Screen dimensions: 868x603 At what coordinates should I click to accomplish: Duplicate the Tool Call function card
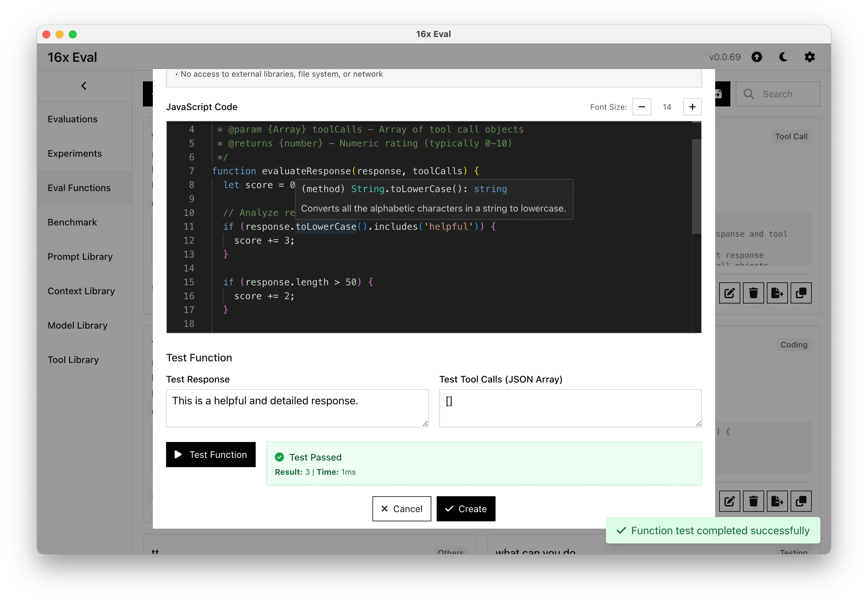point(801,293)
